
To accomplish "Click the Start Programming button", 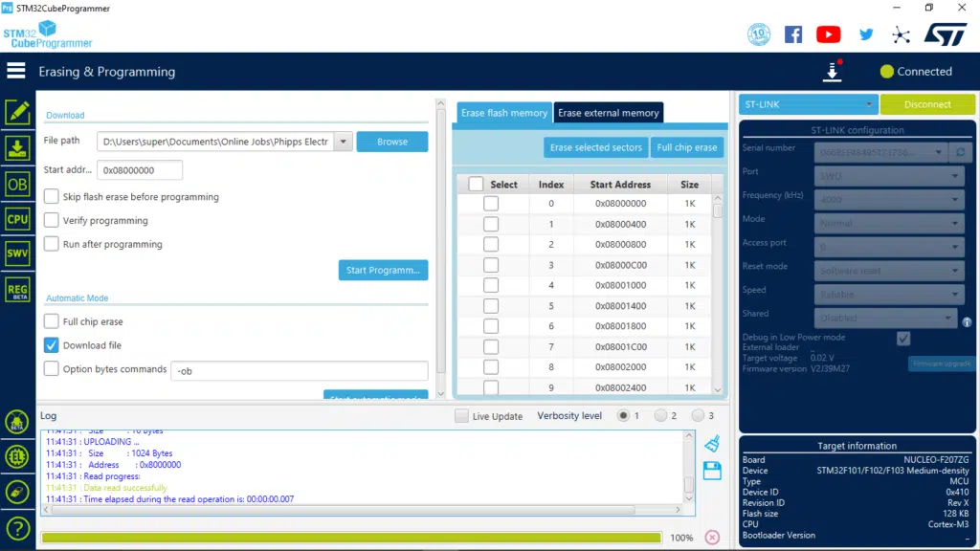I will tap(383, 270).
